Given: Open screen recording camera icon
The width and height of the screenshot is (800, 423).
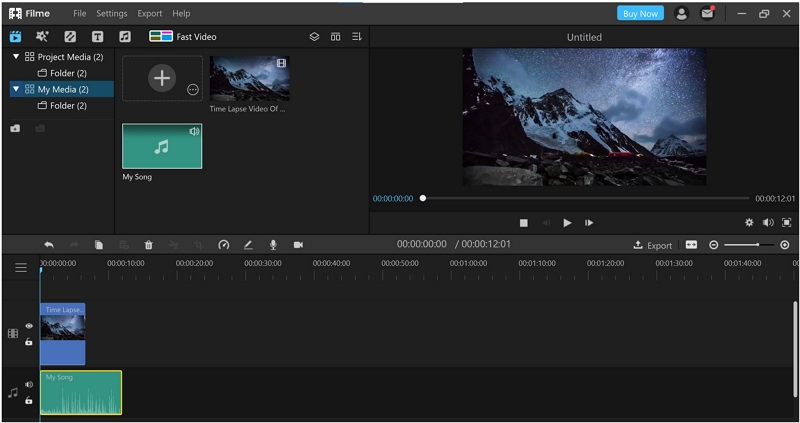Looking at the screenshot, I should [298, 245].
